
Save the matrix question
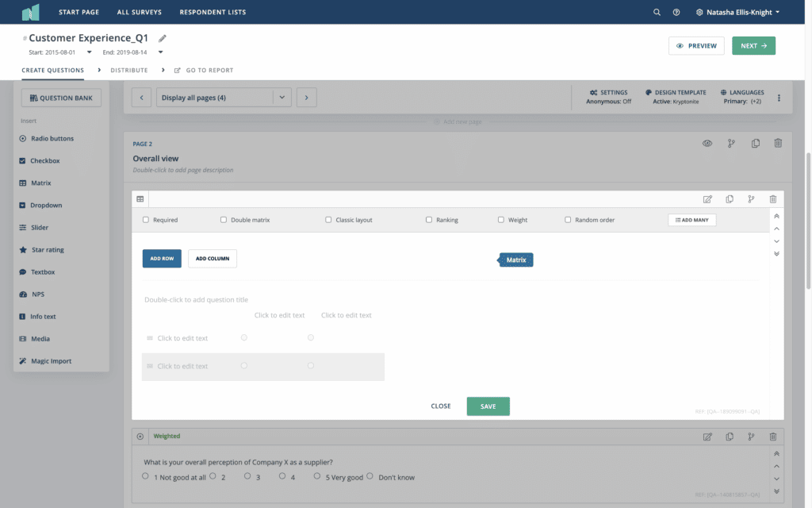488,406
